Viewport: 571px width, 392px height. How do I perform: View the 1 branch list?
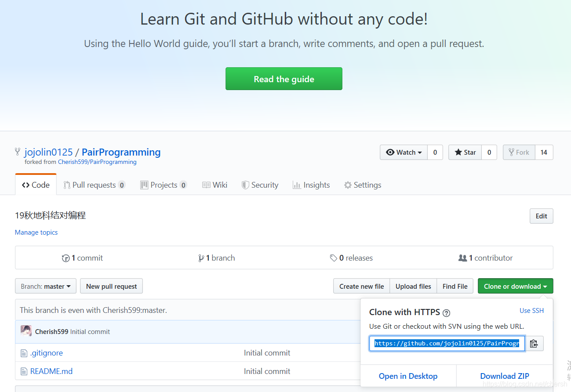click(x=217, y=258)
